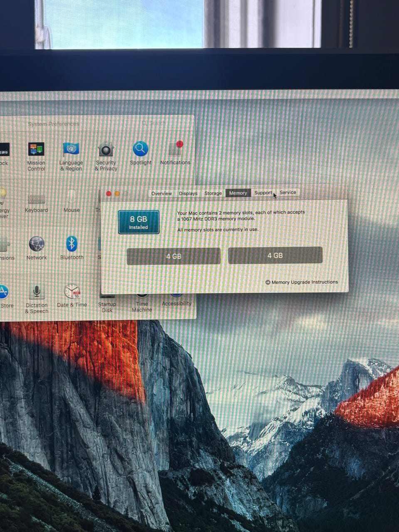The image size is (399, 532).
Task: Switch to the Displays tab
Action: click(x=188, y=193)
